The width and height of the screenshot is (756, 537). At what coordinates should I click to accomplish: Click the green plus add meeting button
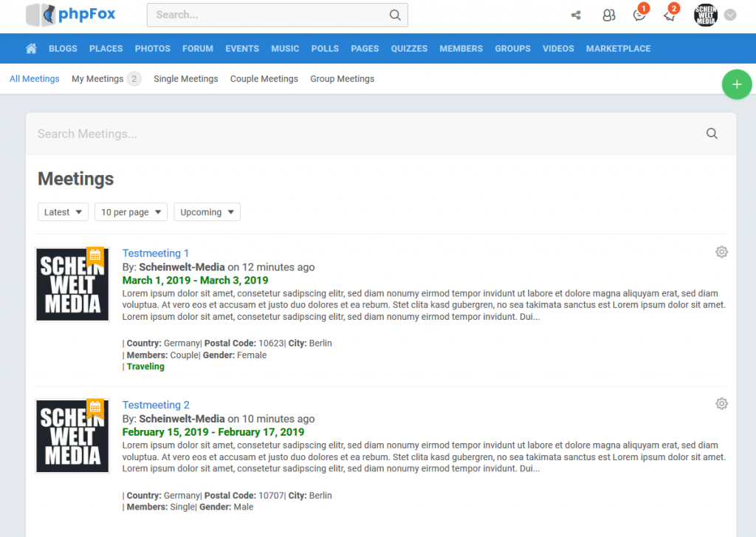736,85
